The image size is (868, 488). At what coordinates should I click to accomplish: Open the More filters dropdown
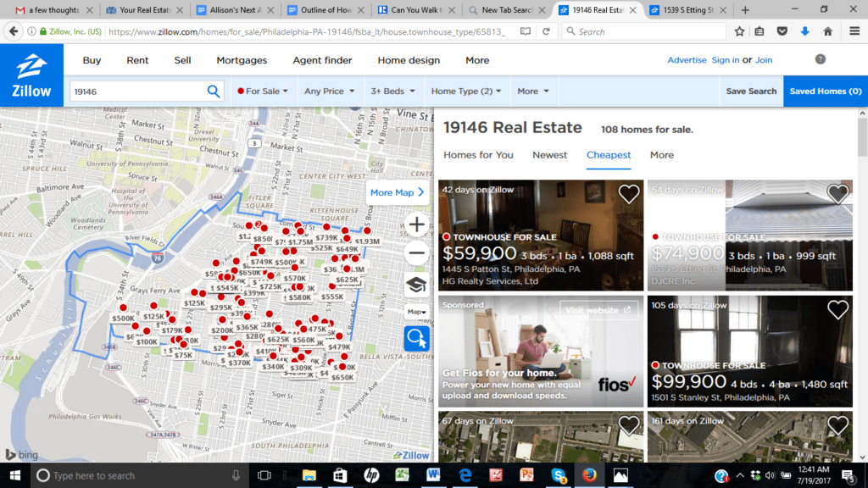[532, 91]
